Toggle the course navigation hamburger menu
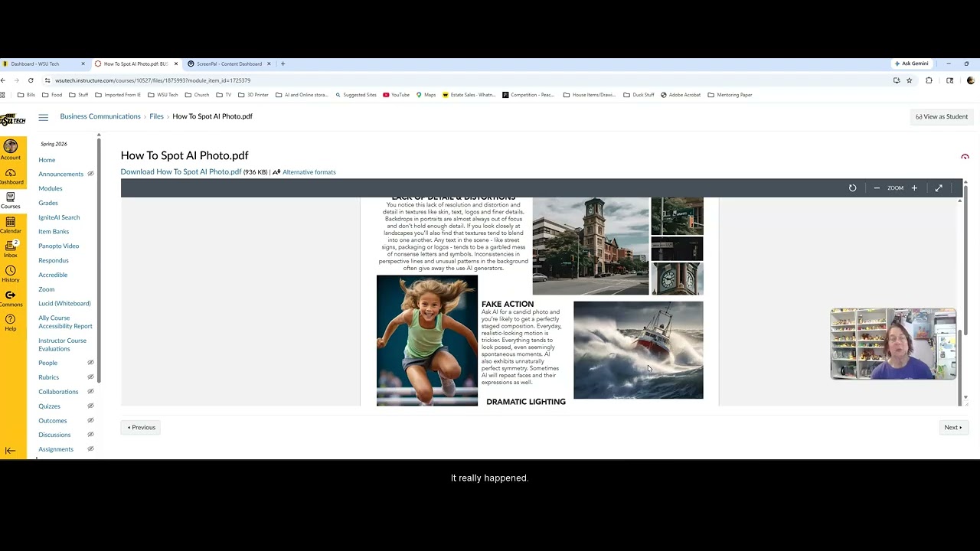Viewport: 980px width, 551px height. point(43,117)
